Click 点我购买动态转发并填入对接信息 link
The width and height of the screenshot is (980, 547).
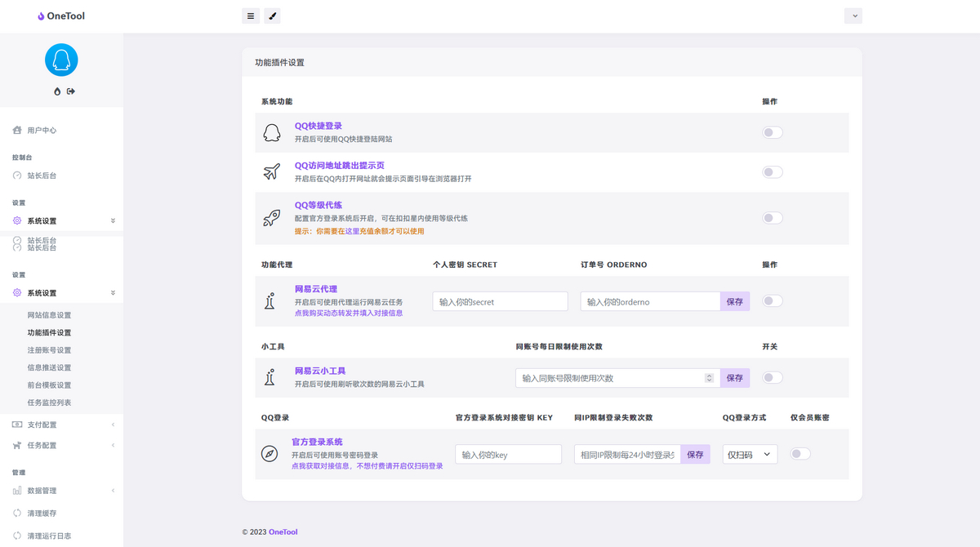point(349,313)
